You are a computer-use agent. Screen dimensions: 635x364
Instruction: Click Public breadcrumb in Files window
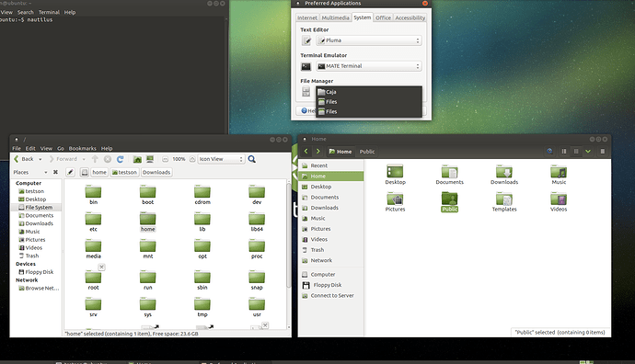(x=367, y=152)
